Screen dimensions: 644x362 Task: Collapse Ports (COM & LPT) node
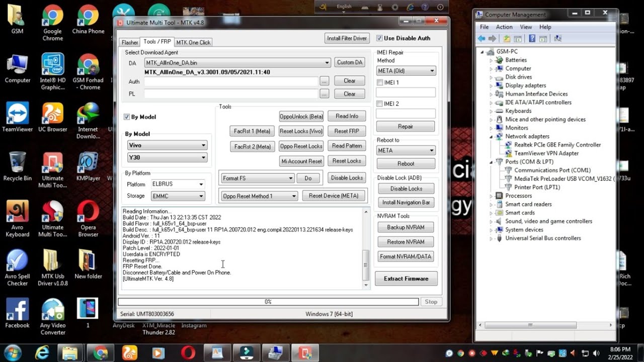tap(492, 162)
